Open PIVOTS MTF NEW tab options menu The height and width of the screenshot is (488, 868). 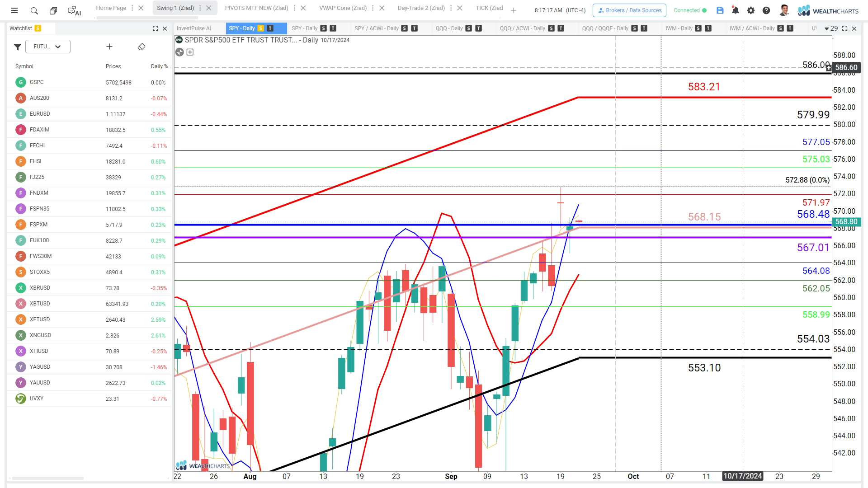(294, 8)
